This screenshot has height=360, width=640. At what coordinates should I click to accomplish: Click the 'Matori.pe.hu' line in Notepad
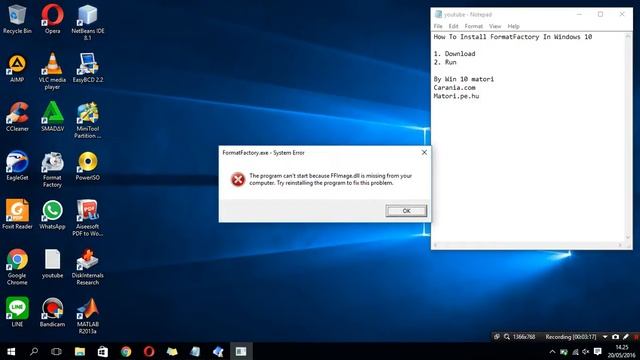pos(456,96)
